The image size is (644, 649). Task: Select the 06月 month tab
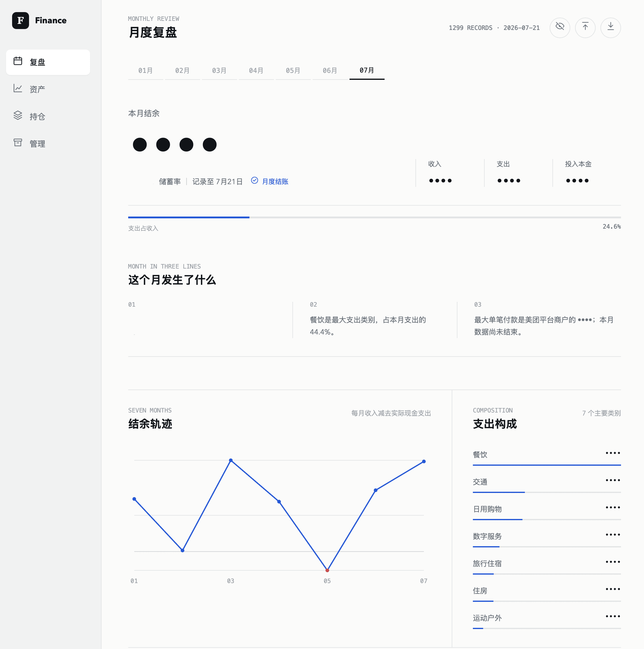point(330,70)
